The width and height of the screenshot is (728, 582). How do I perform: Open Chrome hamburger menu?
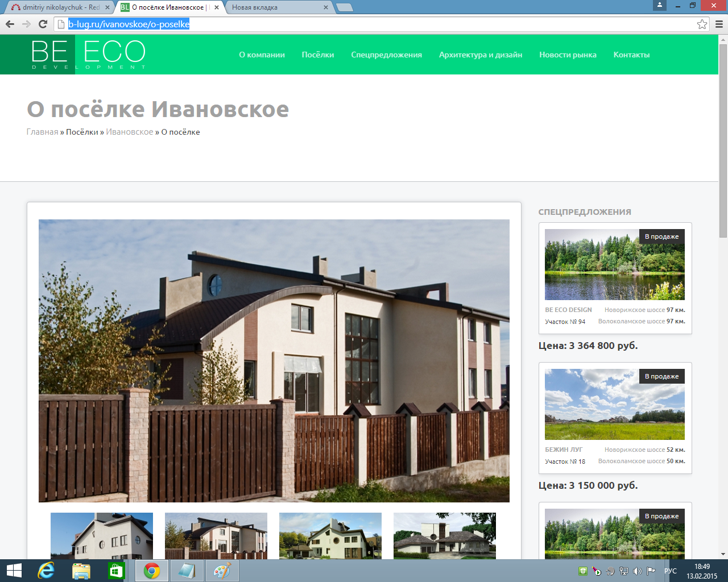(719, 24)
